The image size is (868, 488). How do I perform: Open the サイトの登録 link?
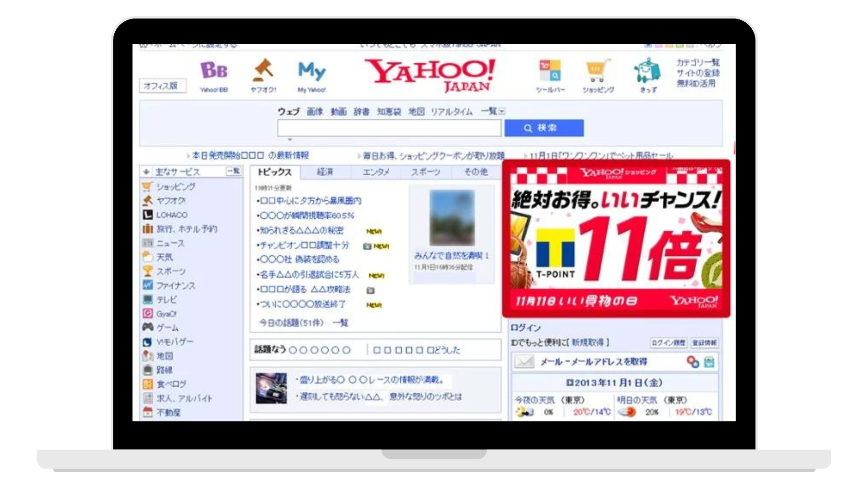click(698, 73)
